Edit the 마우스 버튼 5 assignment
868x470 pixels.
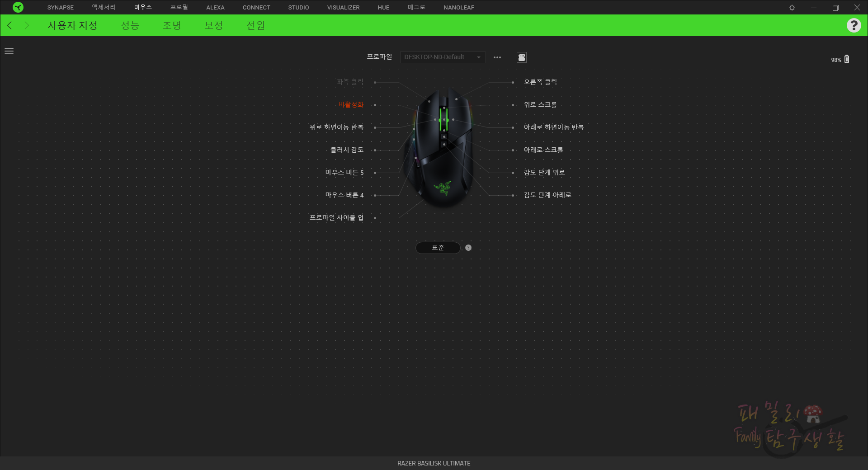tap(344, 173)
